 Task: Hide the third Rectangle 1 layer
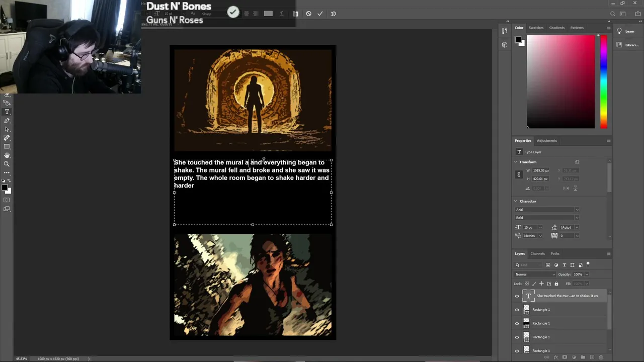(x=517, y=337)
